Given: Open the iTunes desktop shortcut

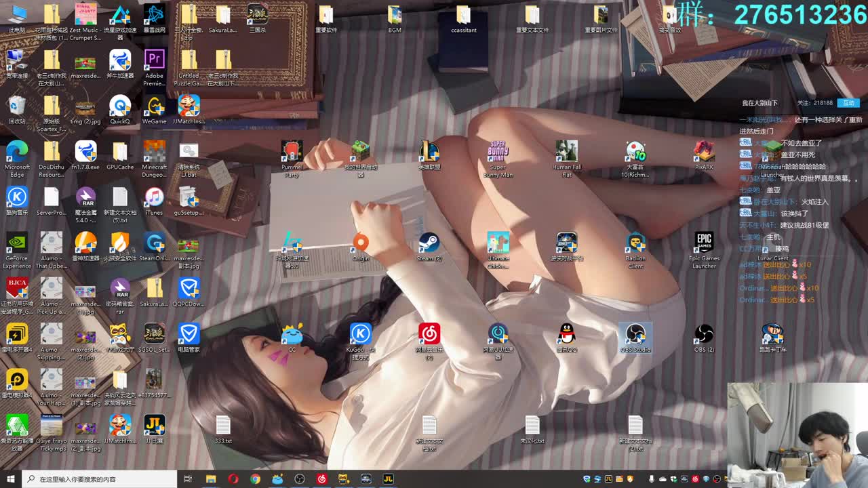Looking at the screenshot, I should [154, 201].
